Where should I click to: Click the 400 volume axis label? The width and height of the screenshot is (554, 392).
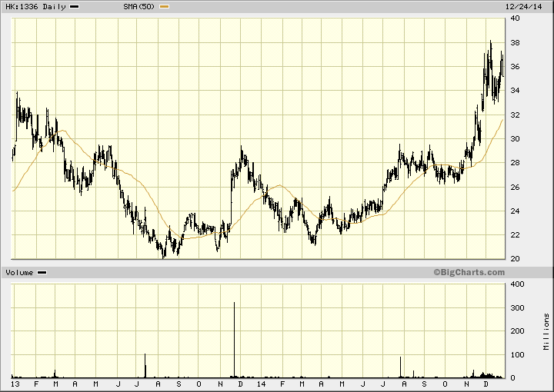(518, 284)
